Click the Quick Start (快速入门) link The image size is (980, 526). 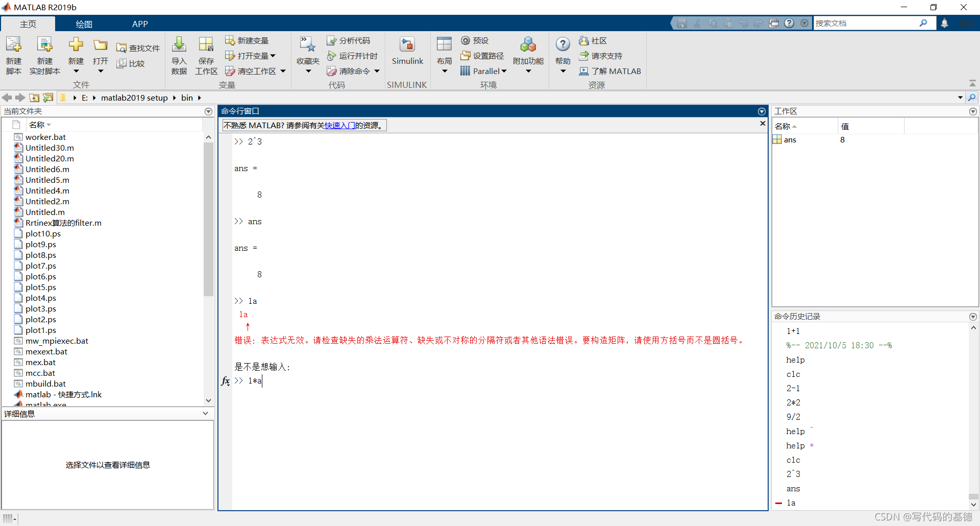tap(340, 125)
